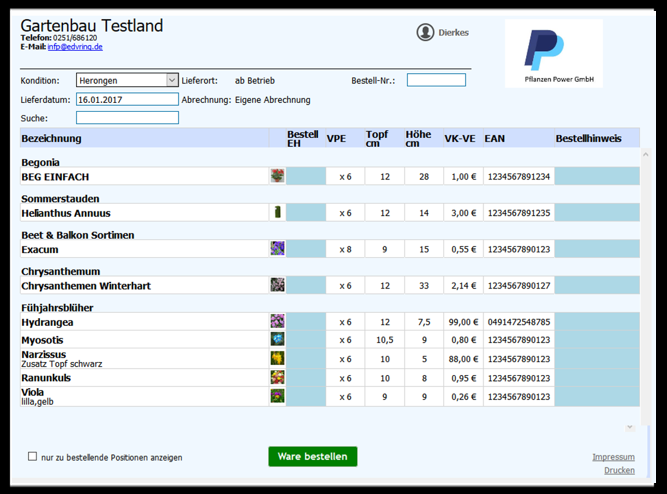Click the Dierkes user profile icon
Screen dimensions: 667x494
point(425,33)
